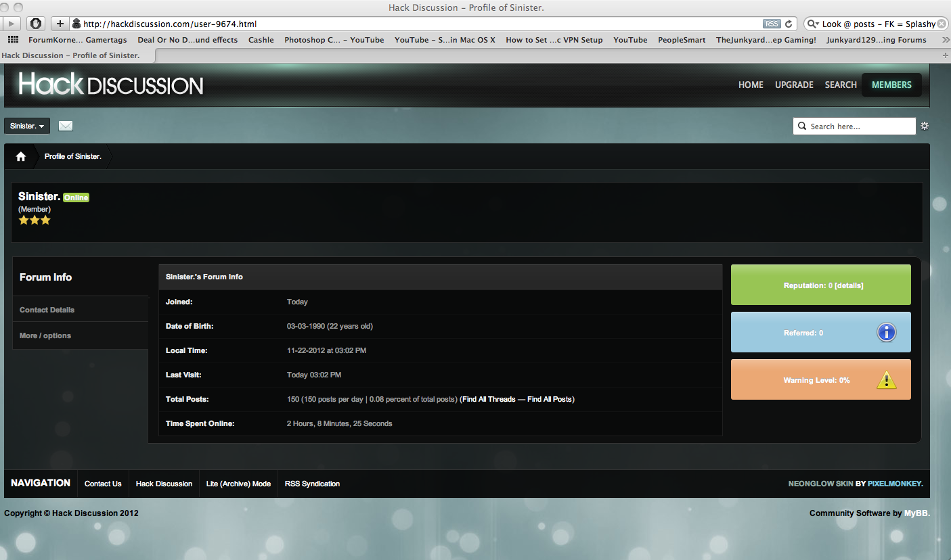The image size is (951, 560).
Task: Open the magnifier dropdown in the browser search
Action: 813,24
